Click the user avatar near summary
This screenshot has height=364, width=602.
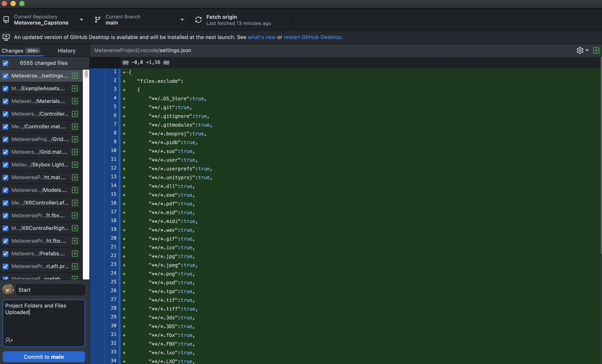coord(8,290)
